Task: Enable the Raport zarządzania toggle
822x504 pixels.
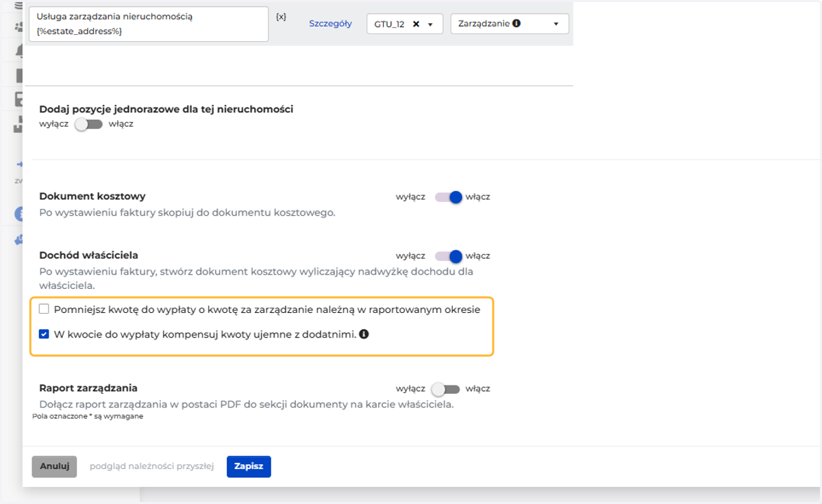Action: (x=445, y=388)
